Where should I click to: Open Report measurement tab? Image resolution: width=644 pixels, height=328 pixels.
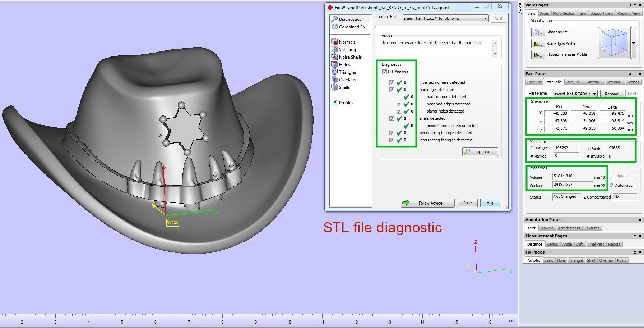614,244
